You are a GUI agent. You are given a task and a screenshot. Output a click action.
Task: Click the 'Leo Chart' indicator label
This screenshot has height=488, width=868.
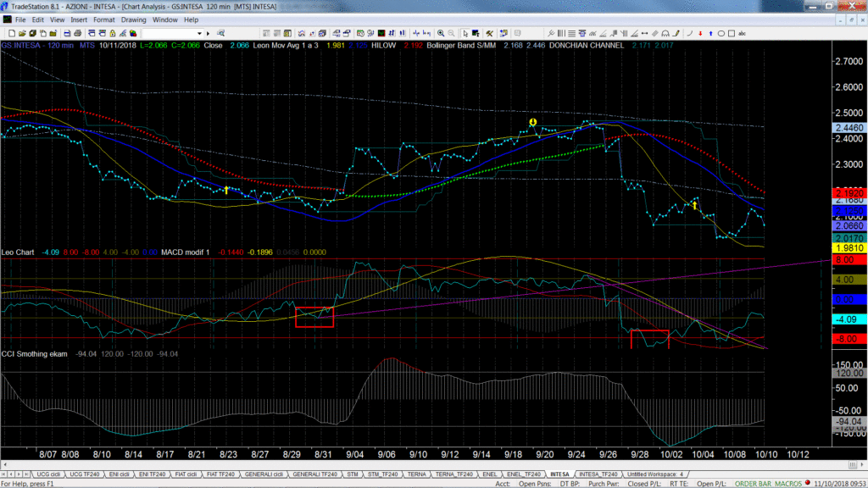click(18, 252)
